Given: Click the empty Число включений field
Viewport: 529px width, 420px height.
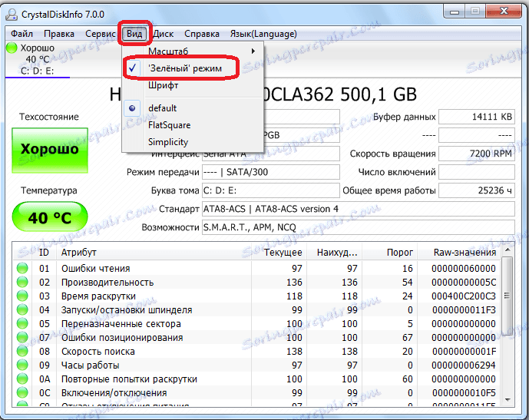Looking at the screenshot, I should pyautogui.click(x=477, y=172).
